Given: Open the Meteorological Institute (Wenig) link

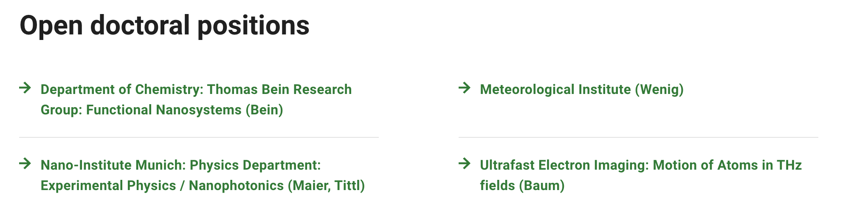Looking at the screenshot, I should pyautogui.click(x=581, y=90).
